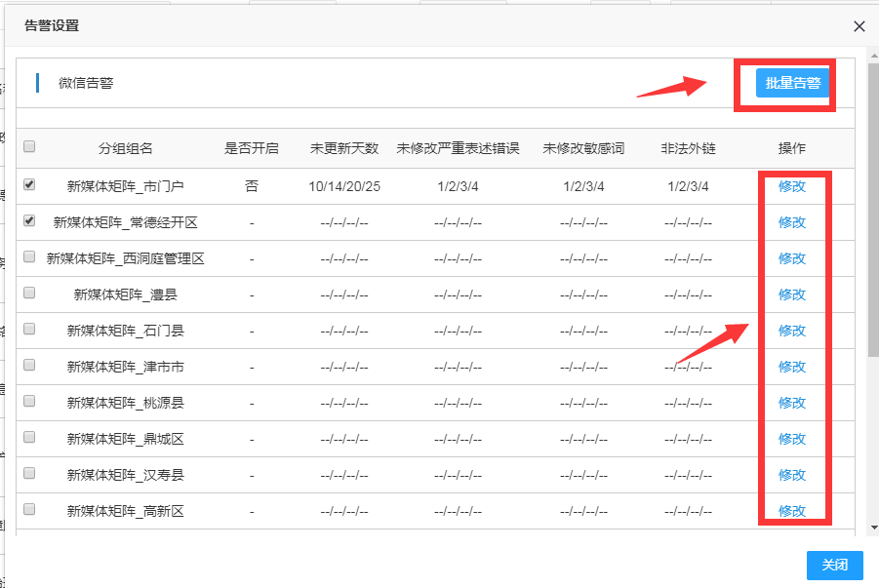Toggle the select-all checkbox in header
This screenshot has width=879, height=588.
[29, 147]
